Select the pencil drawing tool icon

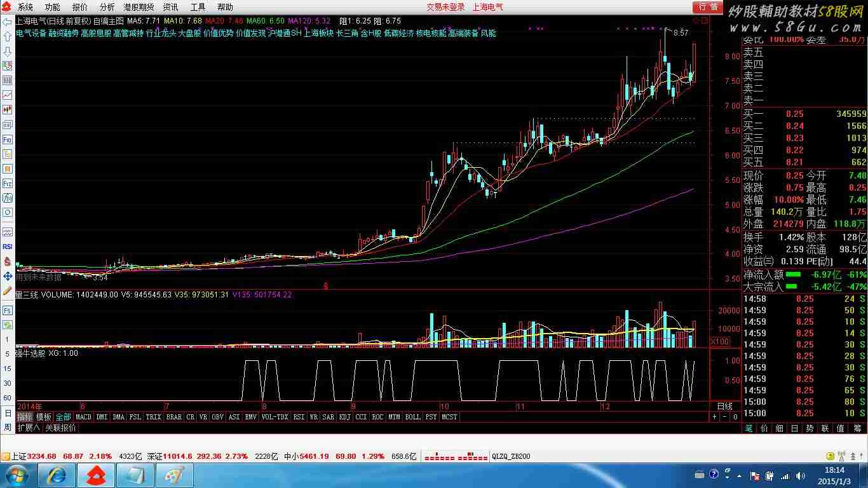tap(8, 290)
